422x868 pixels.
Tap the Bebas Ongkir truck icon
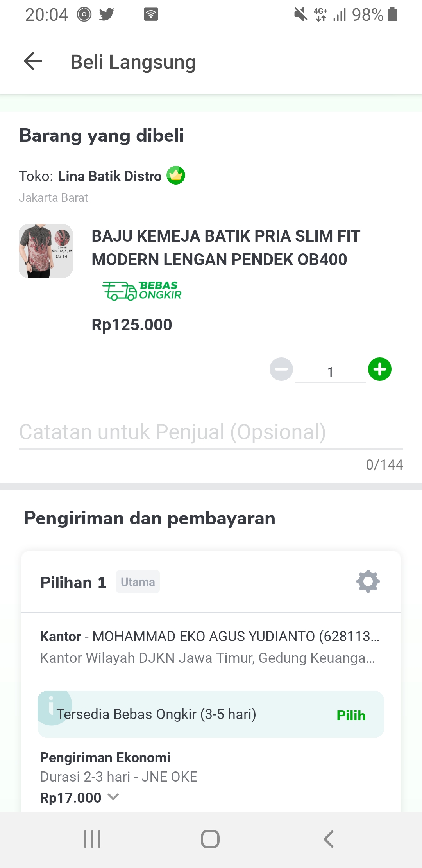click(x=120, y=291)
